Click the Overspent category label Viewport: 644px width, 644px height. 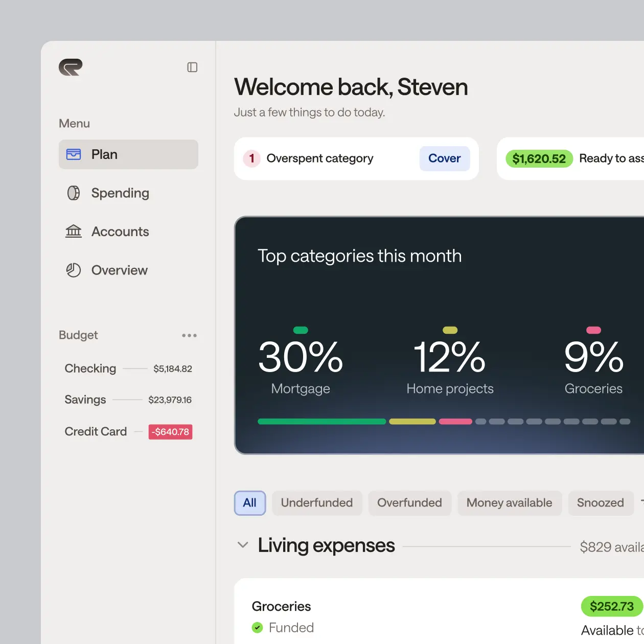tap(320, 158)
